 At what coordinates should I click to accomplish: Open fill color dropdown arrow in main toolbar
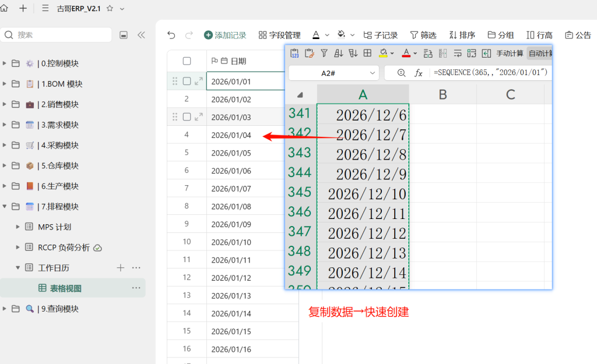(x=352, y=35)
